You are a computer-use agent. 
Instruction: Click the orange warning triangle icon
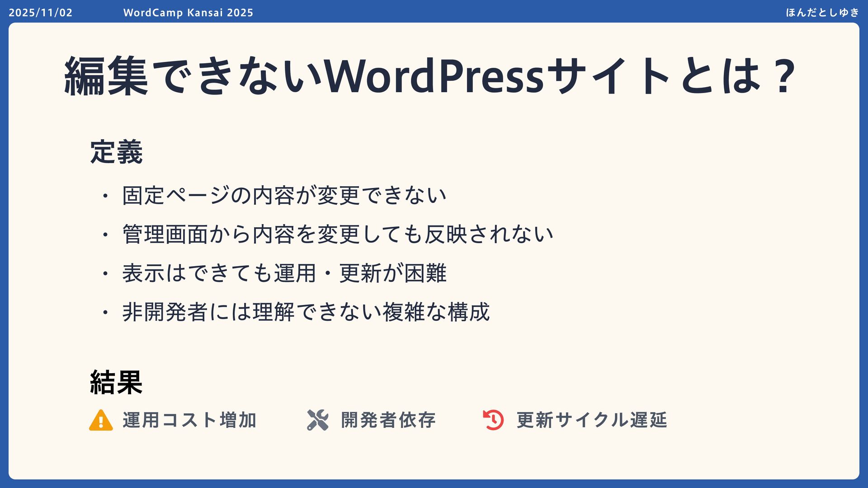[x=101, y=420]
